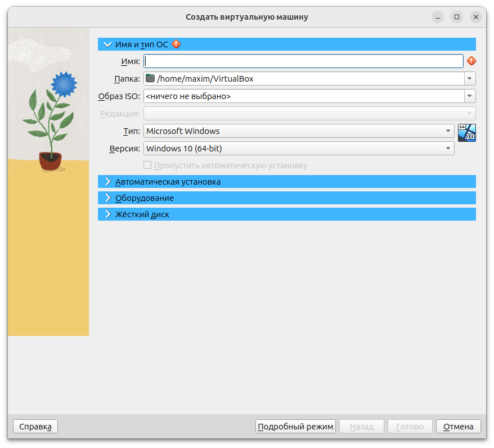Open the Папка folder dropdown arrow

(469, 78)
